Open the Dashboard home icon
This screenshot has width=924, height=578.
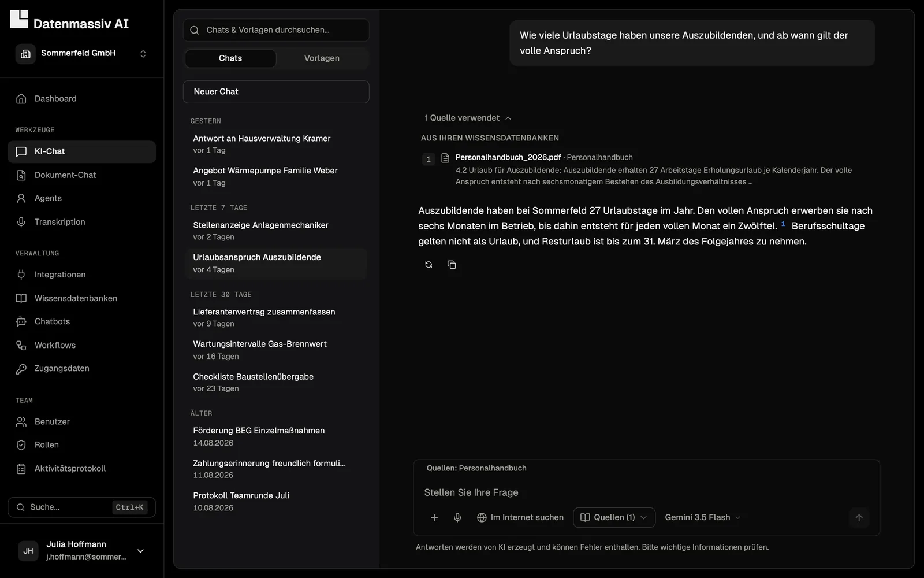click(x=21, y=99)
